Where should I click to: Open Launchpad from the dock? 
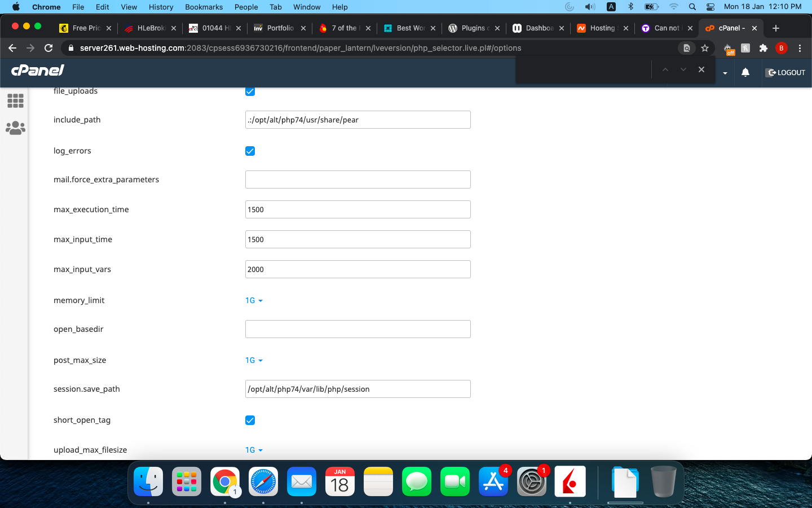pos(187,481)
